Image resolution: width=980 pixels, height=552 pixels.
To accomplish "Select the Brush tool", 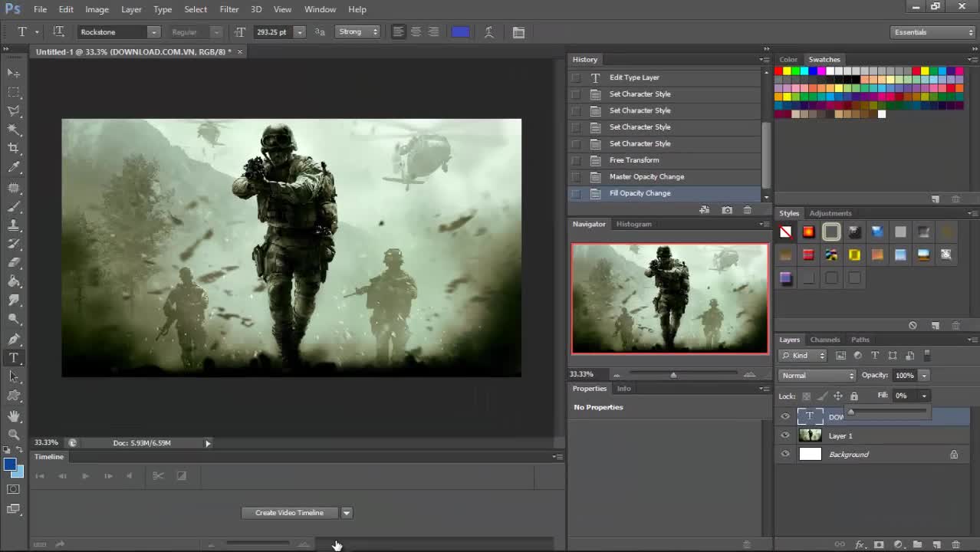I will point(14,207).
